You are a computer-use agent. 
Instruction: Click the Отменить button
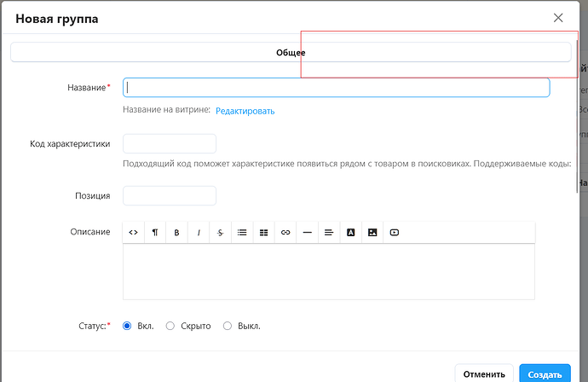pyautogui.click(x=484, y=373)
